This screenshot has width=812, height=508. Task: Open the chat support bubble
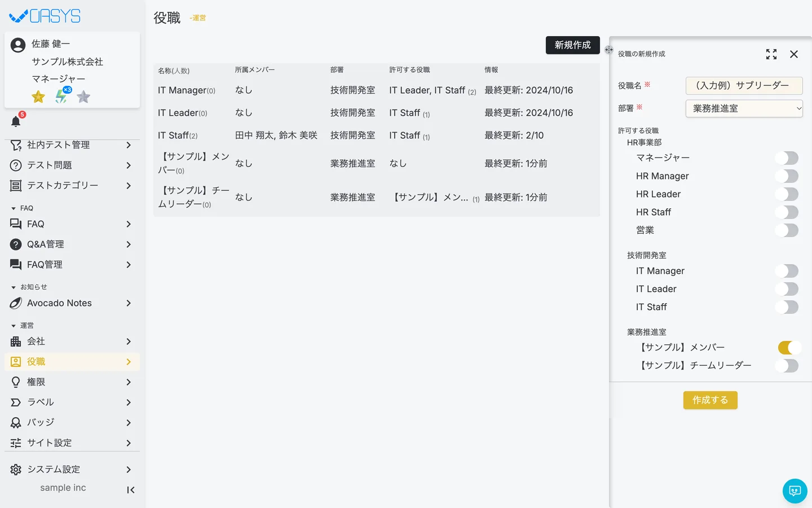coord(795,491)
